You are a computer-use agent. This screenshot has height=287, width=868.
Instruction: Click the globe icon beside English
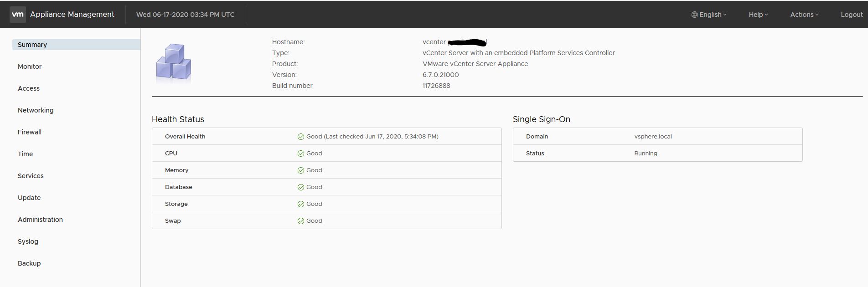(695, 15)
